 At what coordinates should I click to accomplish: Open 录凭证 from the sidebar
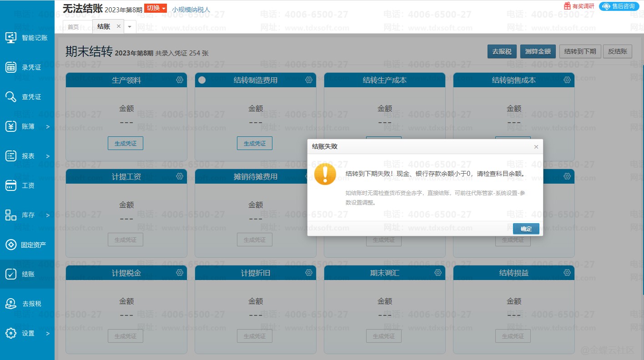point(11,67)
